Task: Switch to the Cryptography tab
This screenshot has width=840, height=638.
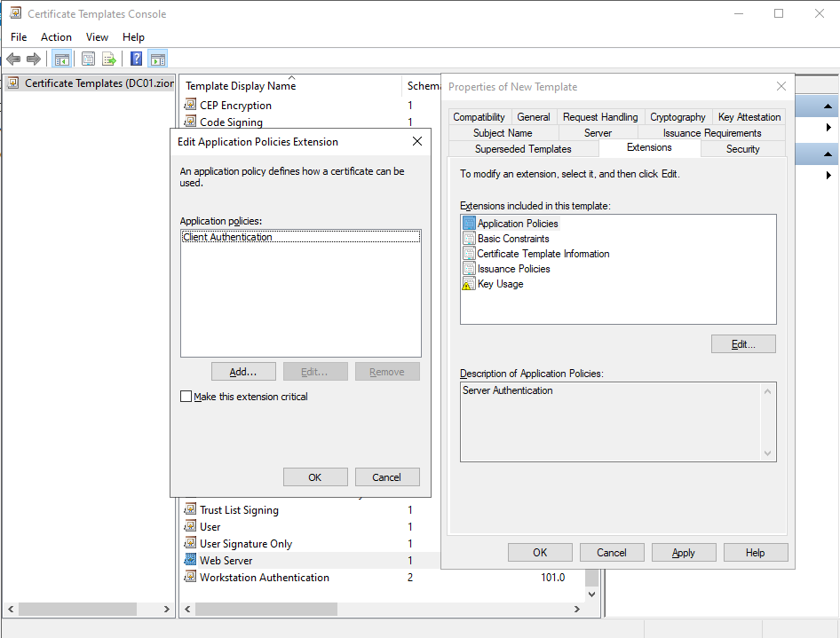Action: tap(678, 116)
